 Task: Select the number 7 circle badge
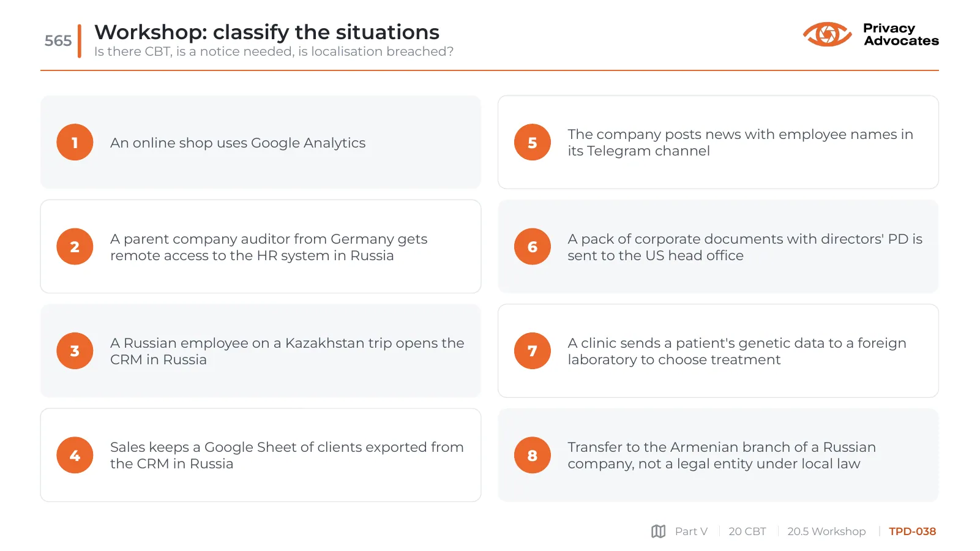point(532,351)
